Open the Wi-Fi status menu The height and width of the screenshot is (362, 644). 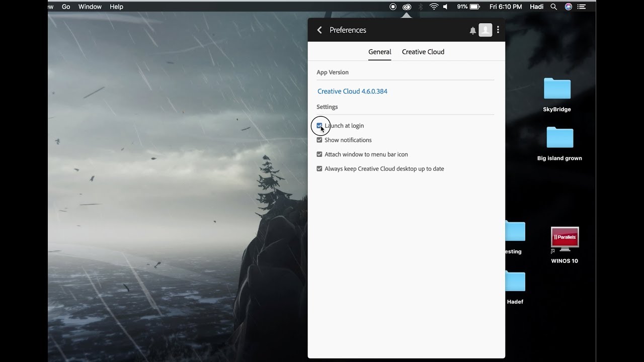click(x=434, y=7)
